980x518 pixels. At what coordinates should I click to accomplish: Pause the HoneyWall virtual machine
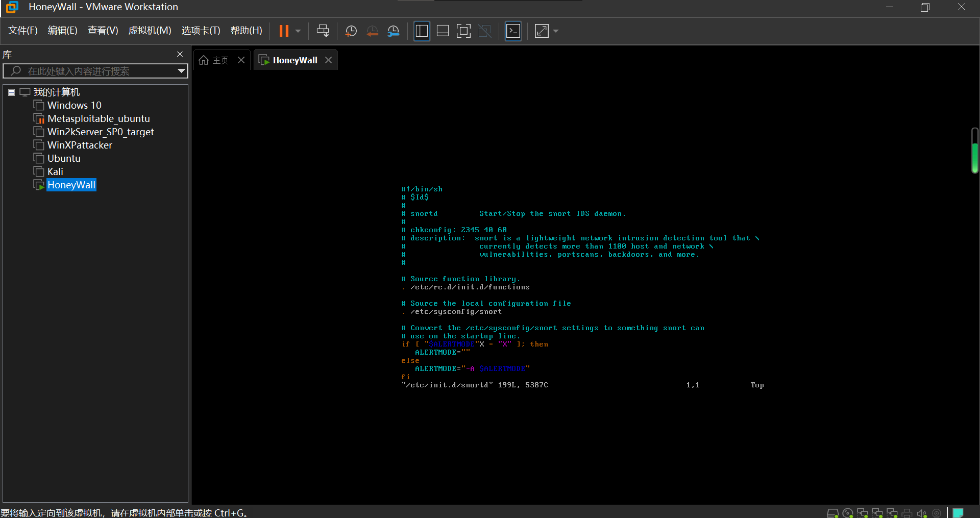click(284, 31)
